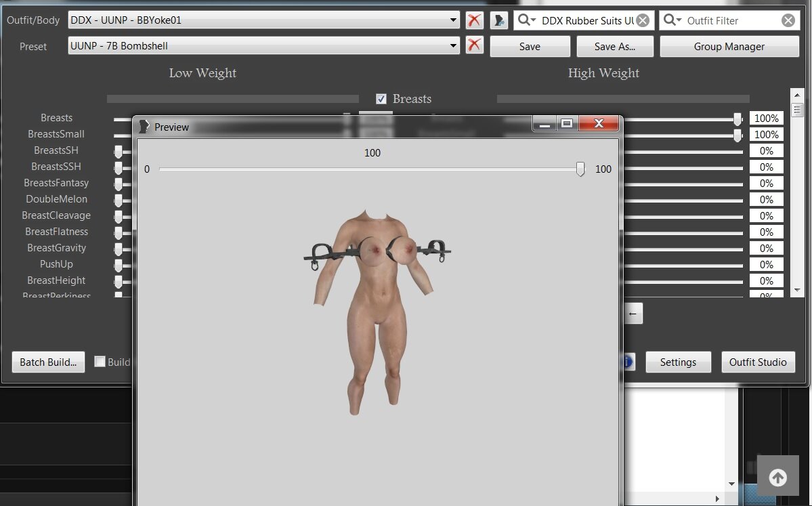The height and width of the screenshot is (506, 812).
Task: Click the BreastFlatness slider label
Action: [x=56, y=232]
